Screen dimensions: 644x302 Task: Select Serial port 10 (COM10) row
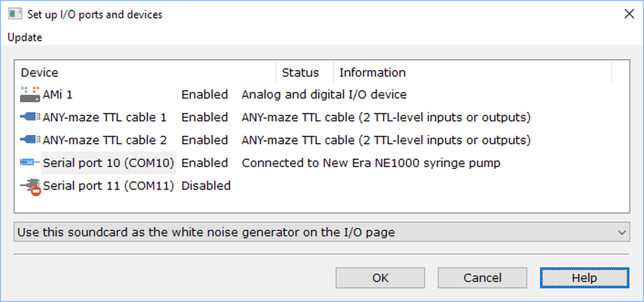click(109, 163)
